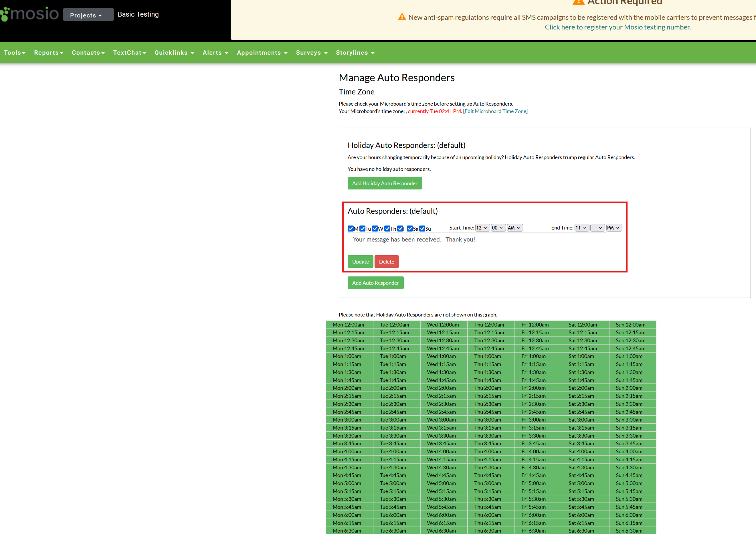Click the Sat 6:00am schedule cell
Image resolution: width=756 pixels, height=534 pixels.
click(x=585, y=515)
